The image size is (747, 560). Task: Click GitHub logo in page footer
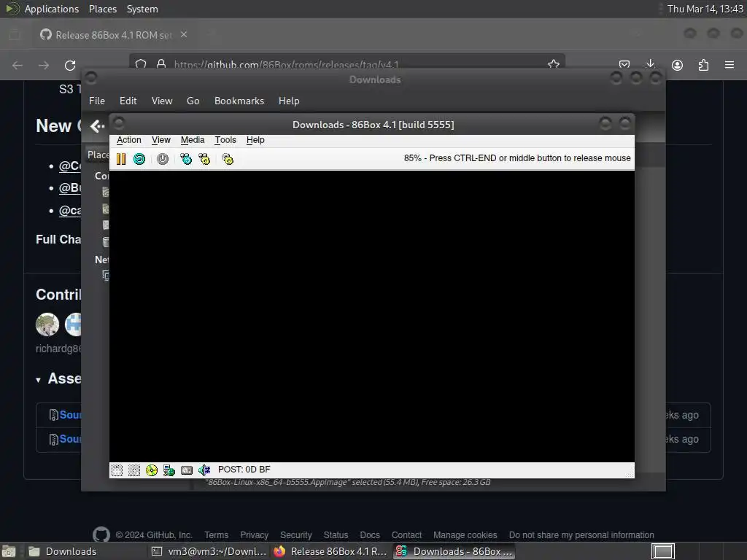point(101,534)
